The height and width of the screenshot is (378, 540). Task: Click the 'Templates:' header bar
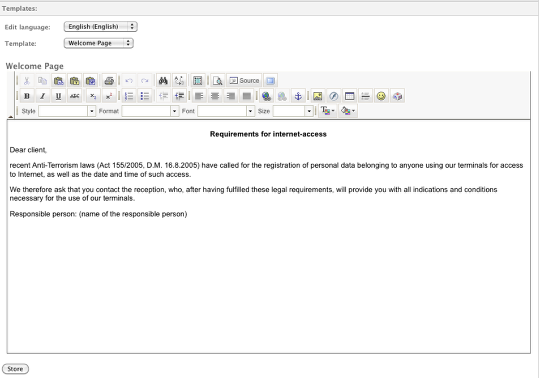tap(269, 9)
